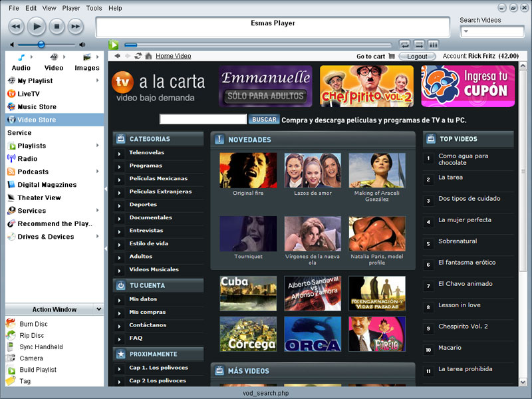Click the Burn Disc icon
This screenshot has width=532, height=399.
pyautogui.click(x=11, y=323)
